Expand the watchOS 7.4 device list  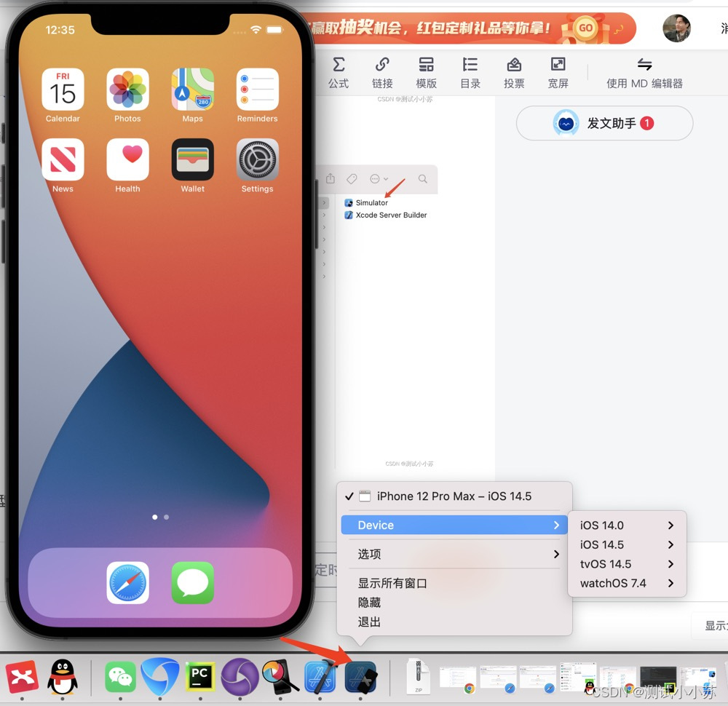[x=627, y=584]
